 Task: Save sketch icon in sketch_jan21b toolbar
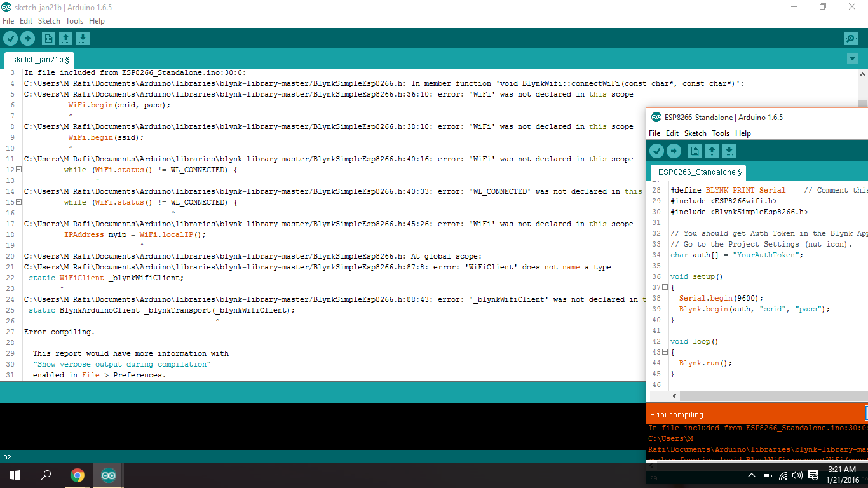pos(83,39)
